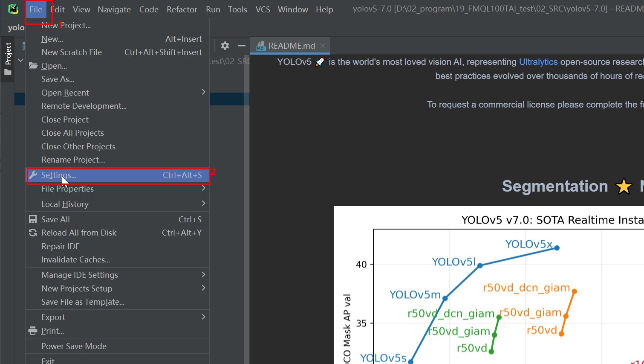Click the floppy disk icon beside Save All
This screenshot has width=644, height=364.
33,219
